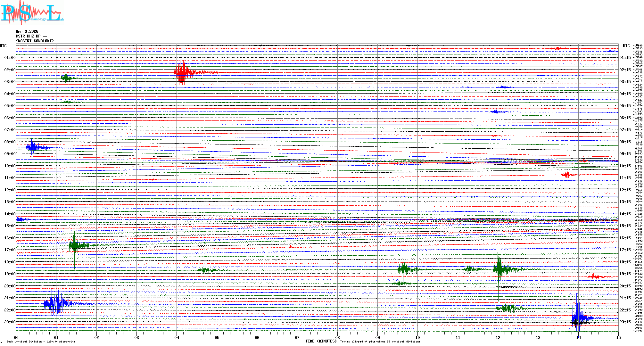Select the 08:00 hour label on left

point(10,142)
